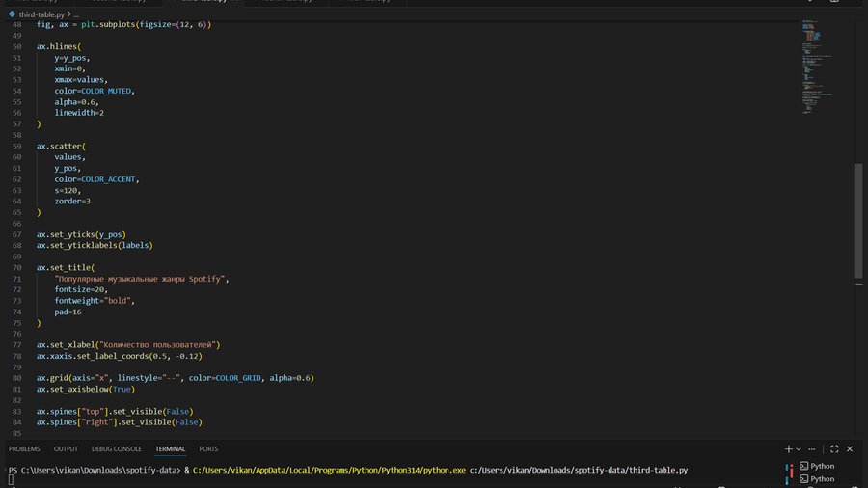The image size is (868, 488).
Task: Click line number 59 in the gutter
Action: click(x=16, y=147)
